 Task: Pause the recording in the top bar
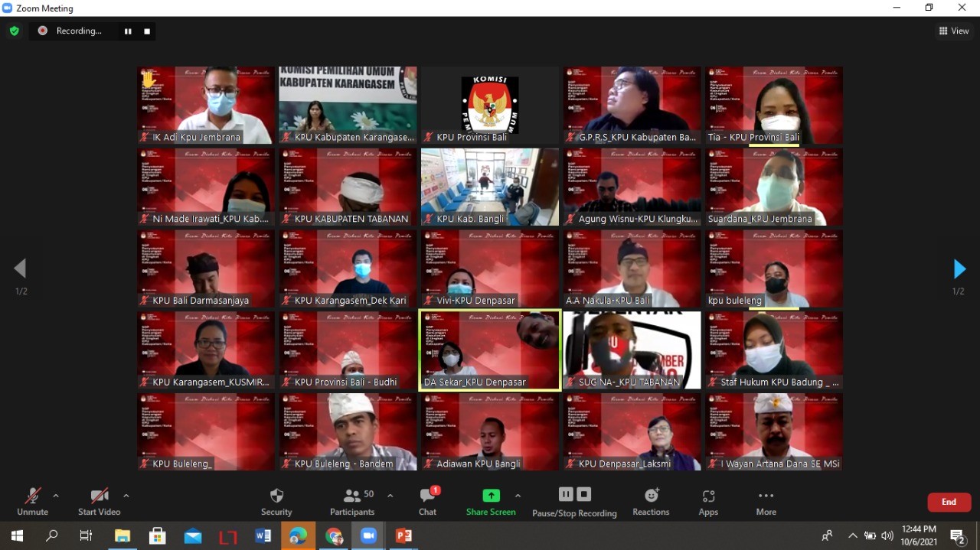pyautogui.click(x=128, y=31)
